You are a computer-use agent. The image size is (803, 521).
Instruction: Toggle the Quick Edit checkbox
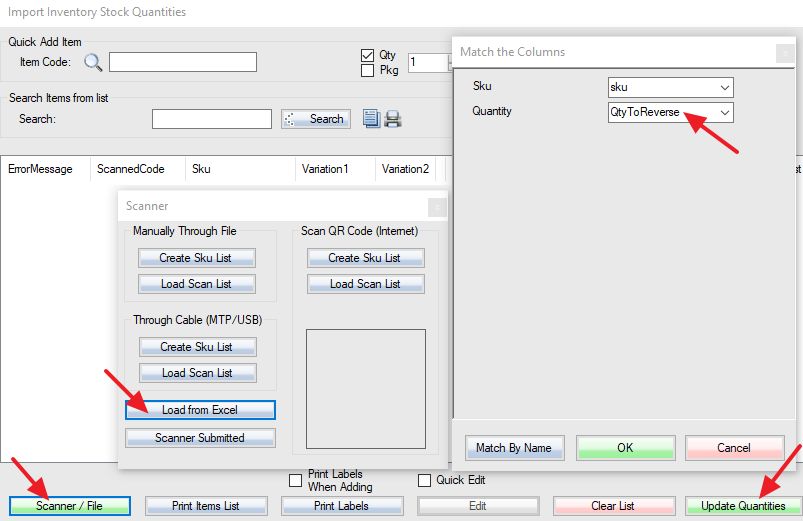tap(424, 480)
